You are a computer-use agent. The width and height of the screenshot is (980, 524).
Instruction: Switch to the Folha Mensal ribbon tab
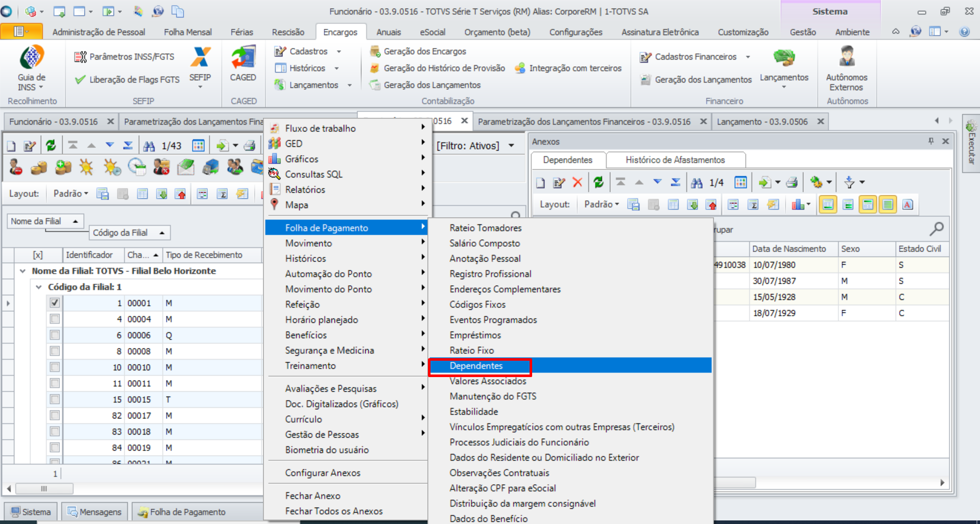[187, 32]
